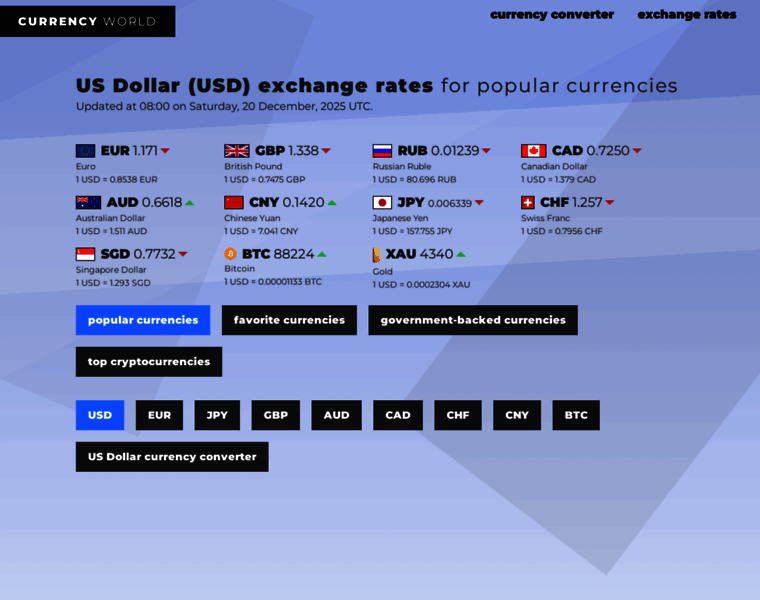Click '1 USD = 7.041 CNY' text
This screenshot has width=760, height=600.
tap(261, 231)
